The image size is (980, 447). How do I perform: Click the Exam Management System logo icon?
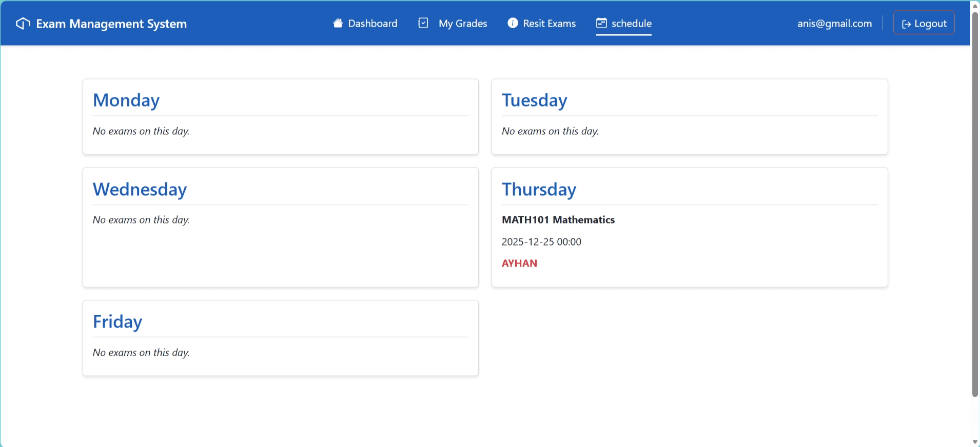(x=23, y=24)
